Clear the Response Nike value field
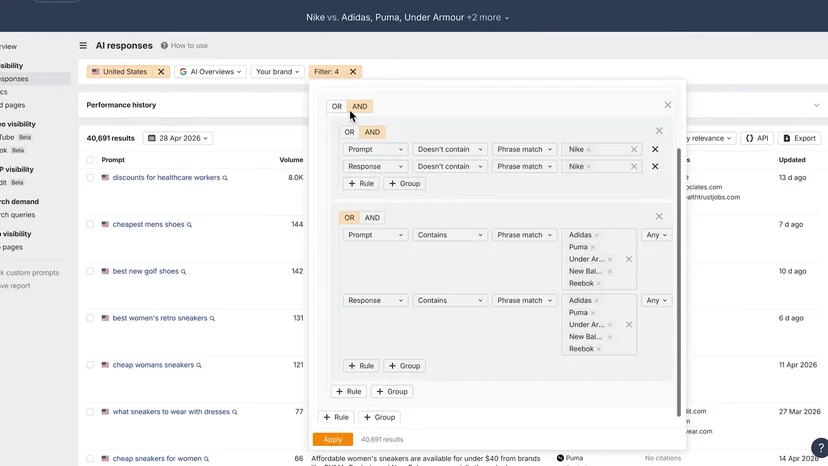Image resolution: width=828 pixels, height=466 pixels. click(634, 166)
